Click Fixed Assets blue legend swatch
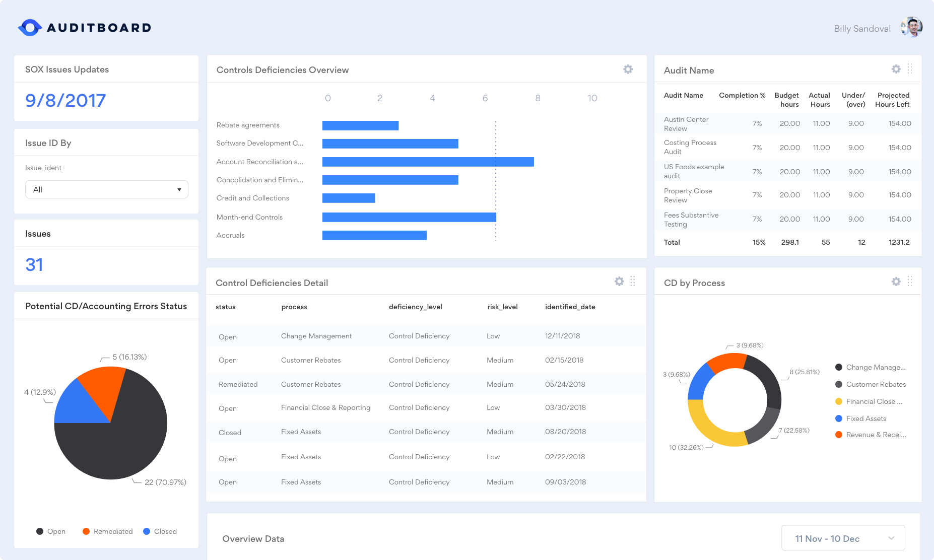Screen dimensions: 934x560 point(839,418)
